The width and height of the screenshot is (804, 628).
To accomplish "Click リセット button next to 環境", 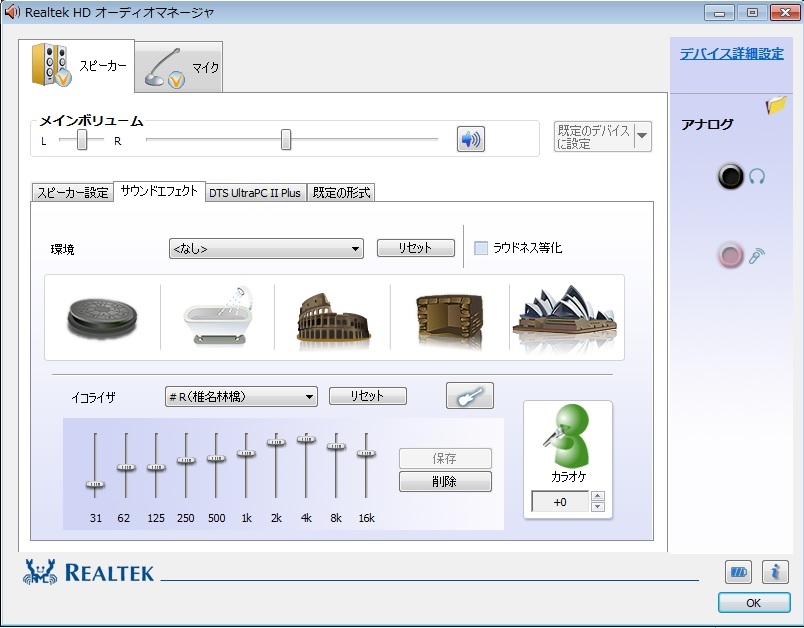I will (415, 248).
